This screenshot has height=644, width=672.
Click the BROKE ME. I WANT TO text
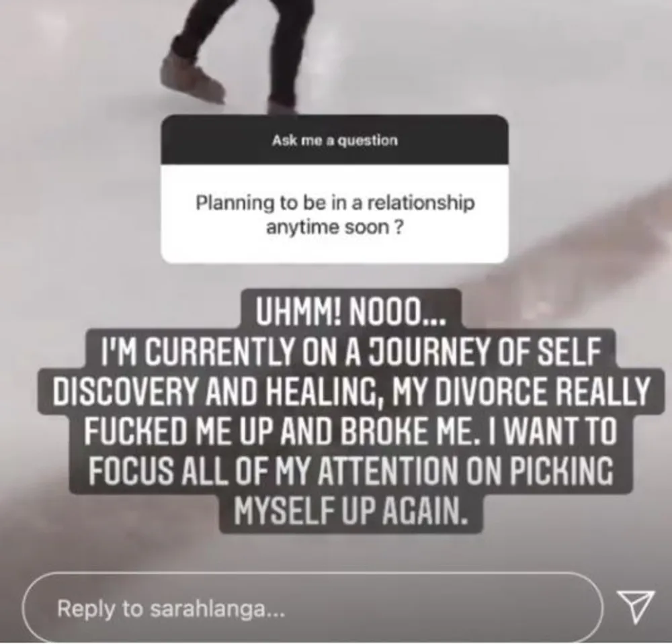point(478,430)
